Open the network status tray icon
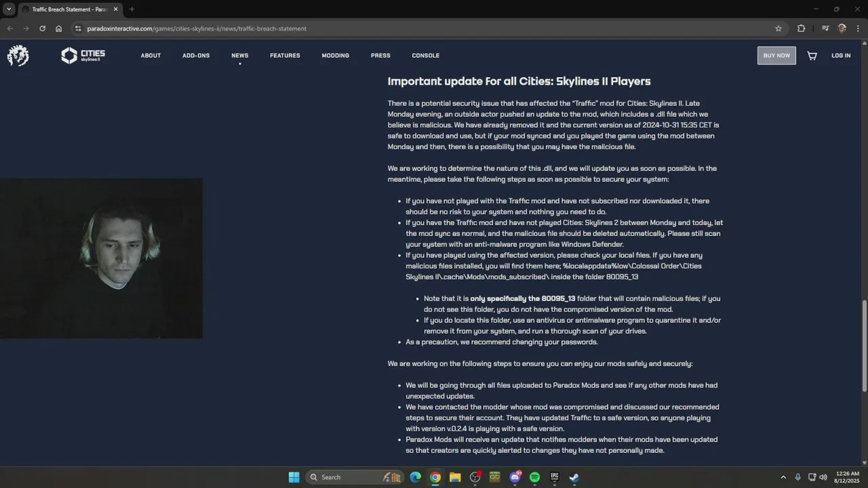This screenshot has height=488, width=868. click(x=812, y=477)
